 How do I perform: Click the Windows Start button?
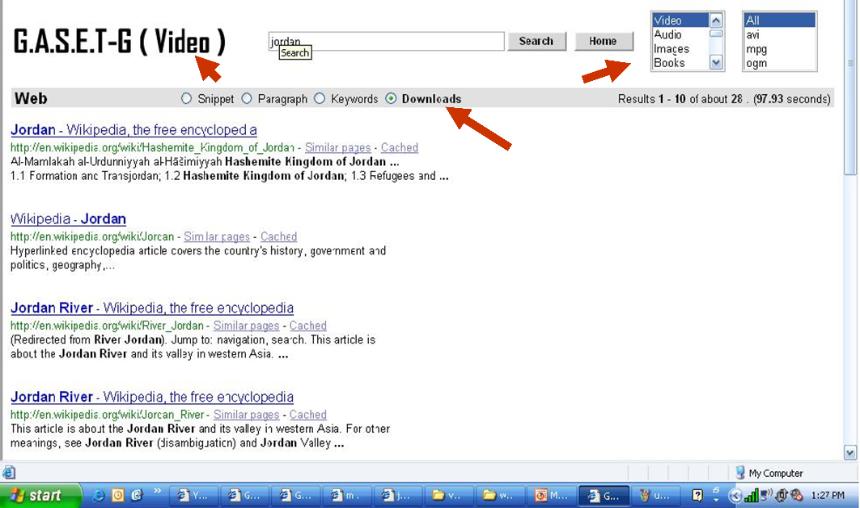[x=35, y=495]
